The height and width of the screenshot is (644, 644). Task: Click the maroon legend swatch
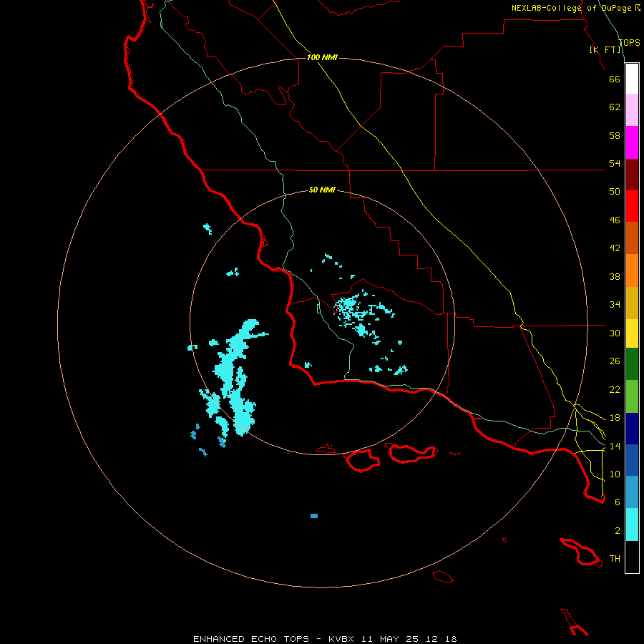coord(632,175)
